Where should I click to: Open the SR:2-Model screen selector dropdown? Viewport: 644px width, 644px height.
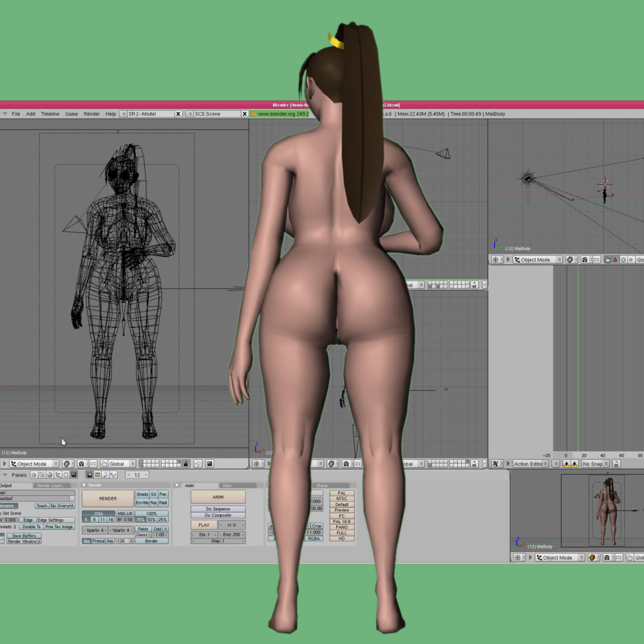[151, 114]
